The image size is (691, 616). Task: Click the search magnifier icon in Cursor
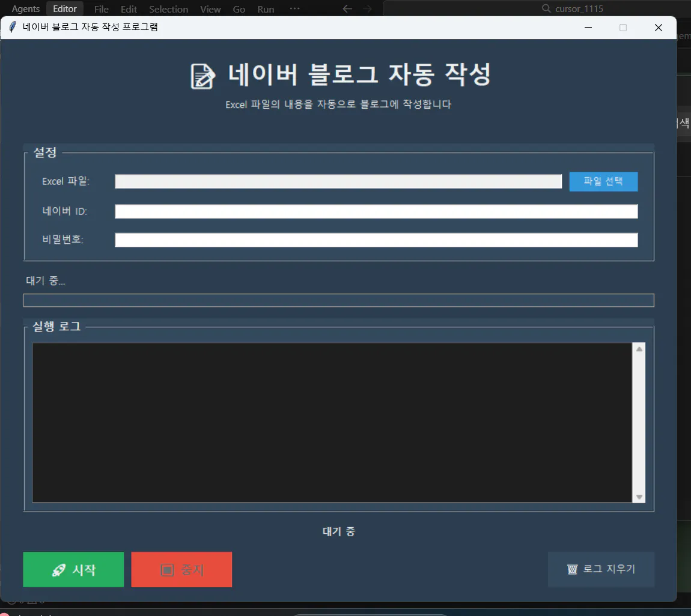[546, 8]
